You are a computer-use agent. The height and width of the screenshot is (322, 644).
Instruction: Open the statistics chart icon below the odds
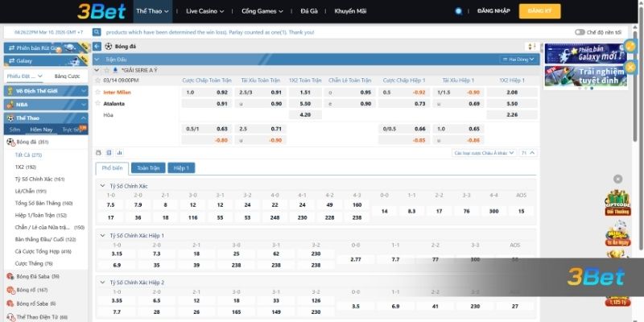pos(120,152)
